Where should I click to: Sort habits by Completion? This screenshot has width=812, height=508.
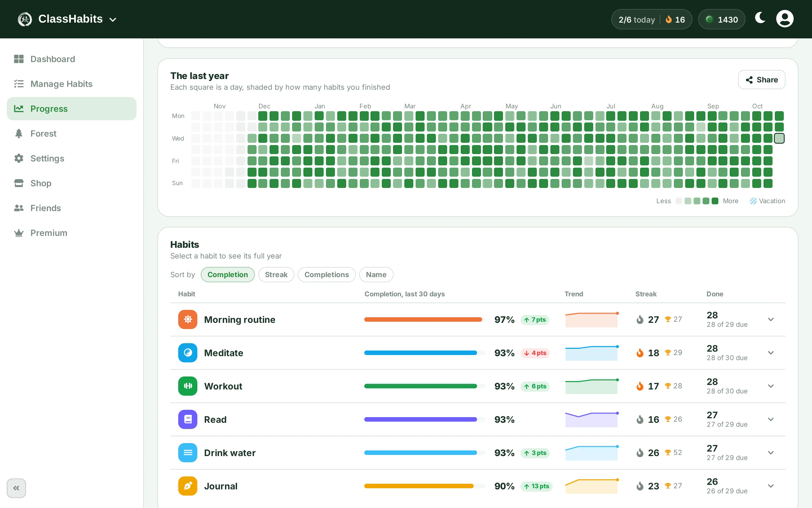point(228,275)
